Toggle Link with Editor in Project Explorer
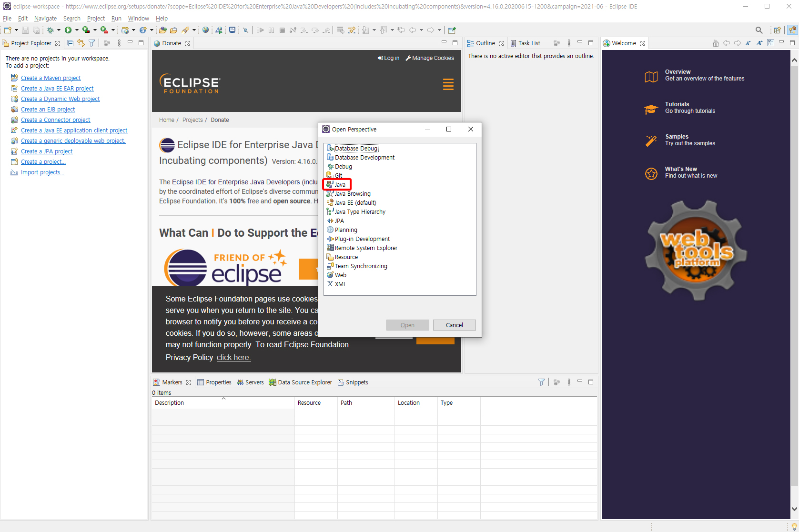This screenshot has height=532, width=799. [81, 43]
